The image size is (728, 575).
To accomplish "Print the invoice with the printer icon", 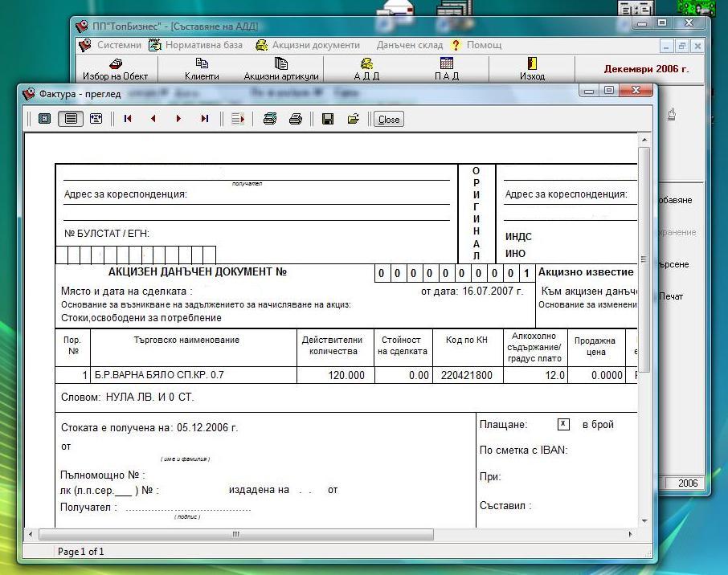I will pos(295,119).
